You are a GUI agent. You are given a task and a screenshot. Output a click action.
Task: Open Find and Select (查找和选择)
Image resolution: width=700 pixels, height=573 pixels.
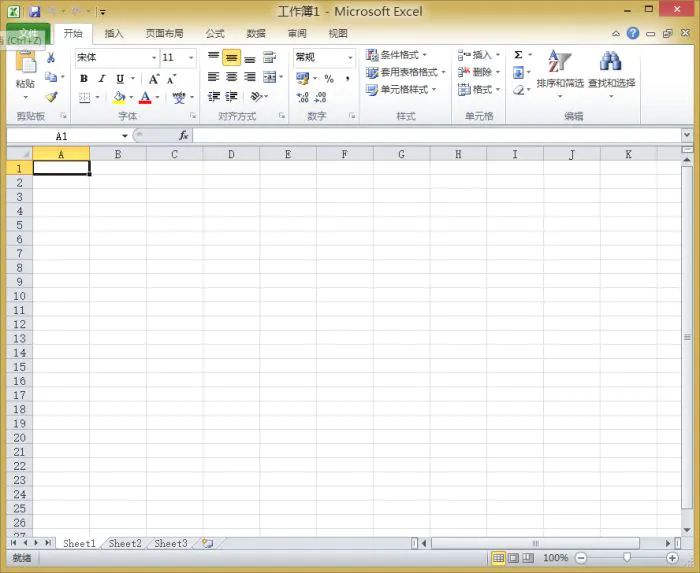[x=611, y=74]
